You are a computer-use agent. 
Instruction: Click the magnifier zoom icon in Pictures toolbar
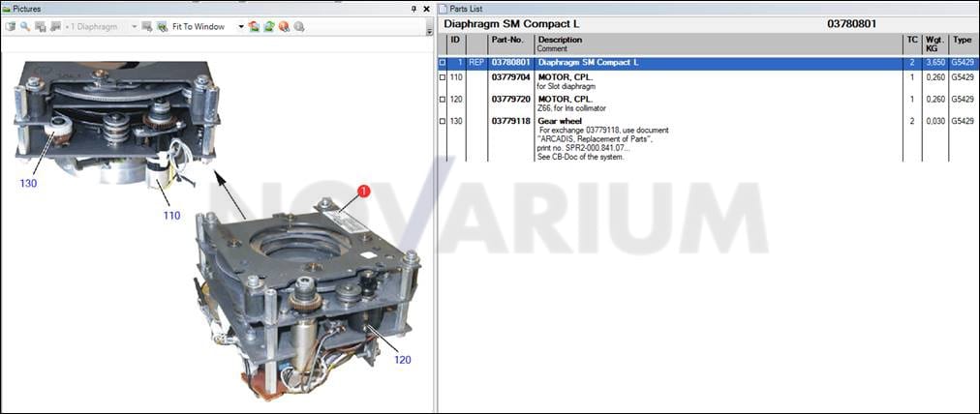click(25, 27)
